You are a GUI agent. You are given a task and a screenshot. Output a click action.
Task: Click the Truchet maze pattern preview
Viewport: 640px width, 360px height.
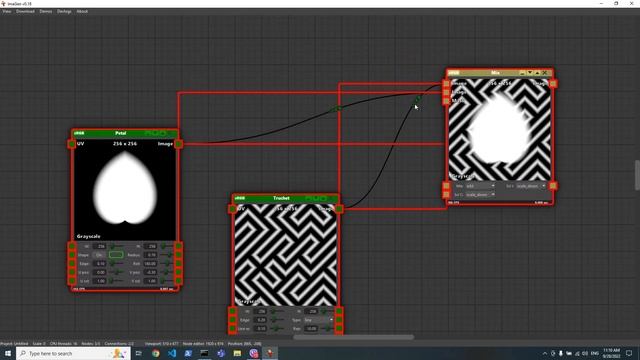[x=286, y=255]
